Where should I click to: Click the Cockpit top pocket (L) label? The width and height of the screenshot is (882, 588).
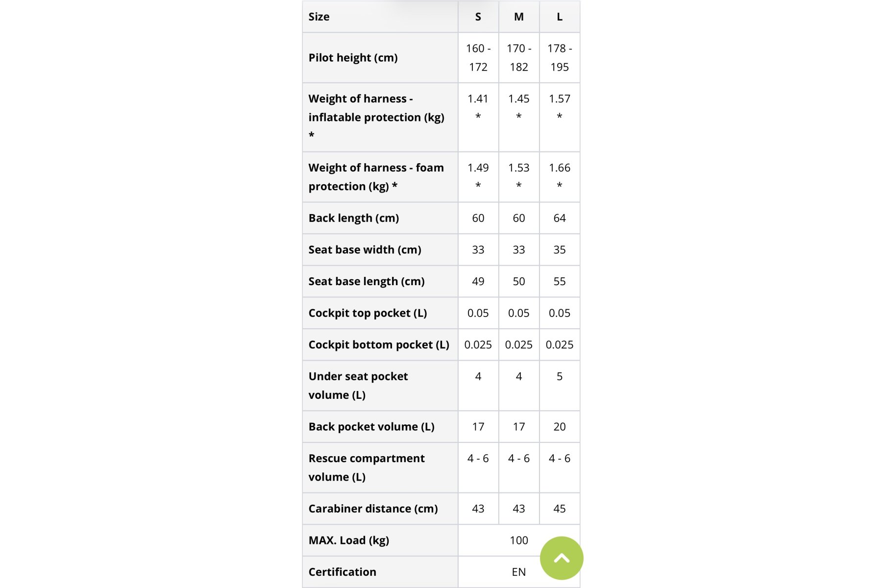pyautogui.click(x=368, y=313)
